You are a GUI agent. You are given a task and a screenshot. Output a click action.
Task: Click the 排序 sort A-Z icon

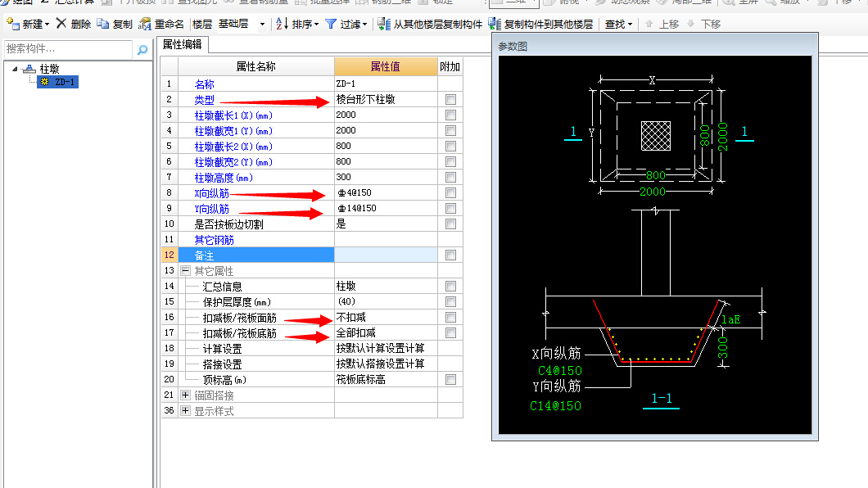[282, 24]
